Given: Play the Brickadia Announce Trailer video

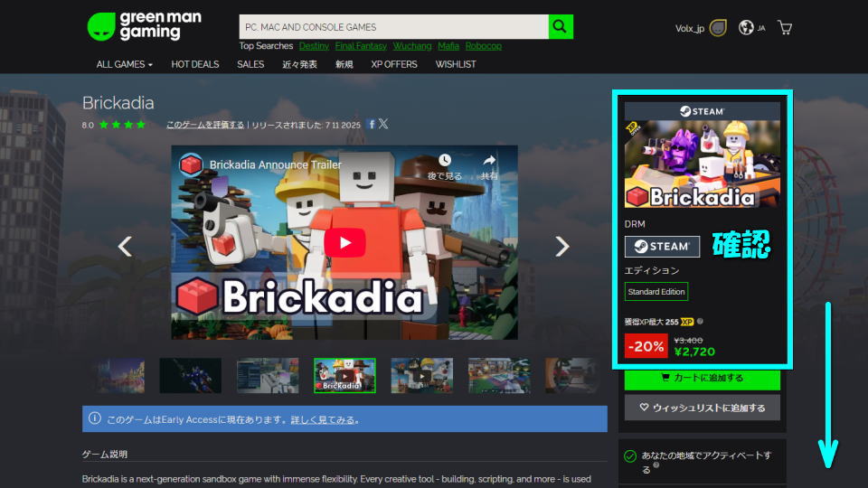Looking at the screenshot, I should [344, 242].
